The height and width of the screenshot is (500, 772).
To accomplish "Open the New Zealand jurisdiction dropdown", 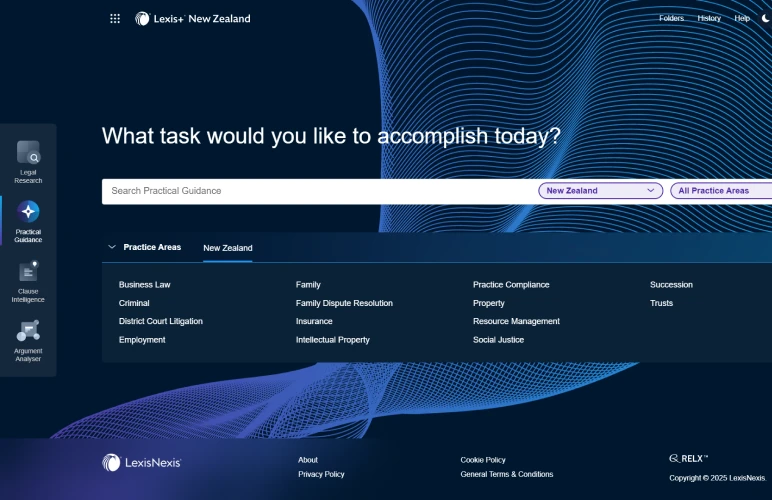I will tap(601, 190).
